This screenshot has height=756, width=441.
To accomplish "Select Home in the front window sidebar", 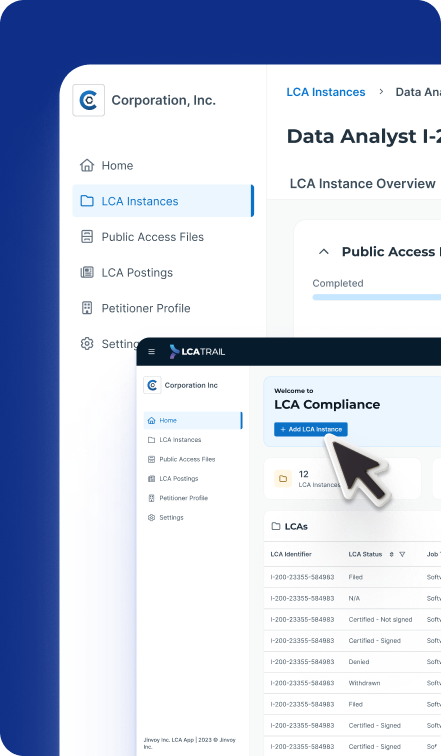I will (193, 420).
